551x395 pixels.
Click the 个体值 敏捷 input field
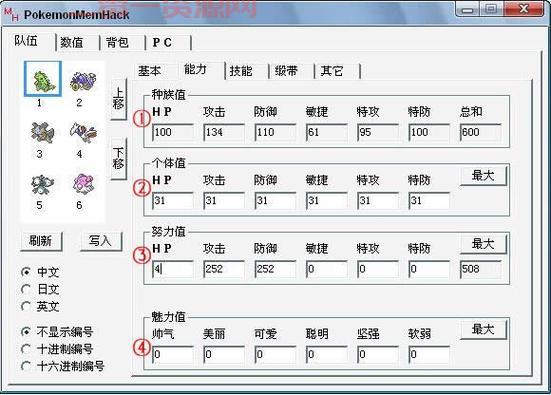pos(327,201)
